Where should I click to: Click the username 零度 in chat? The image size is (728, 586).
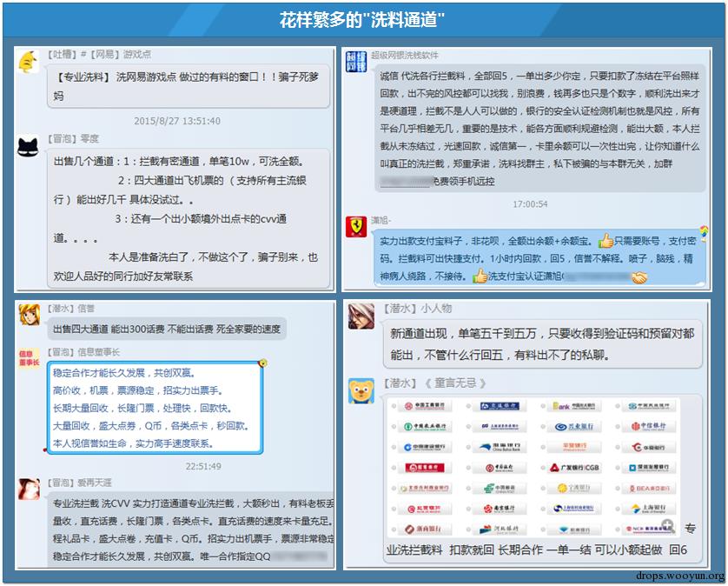coord(89,138)
